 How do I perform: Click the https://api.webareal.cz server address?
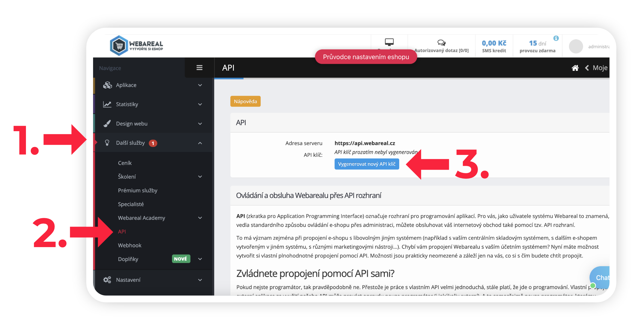(365, 143)
